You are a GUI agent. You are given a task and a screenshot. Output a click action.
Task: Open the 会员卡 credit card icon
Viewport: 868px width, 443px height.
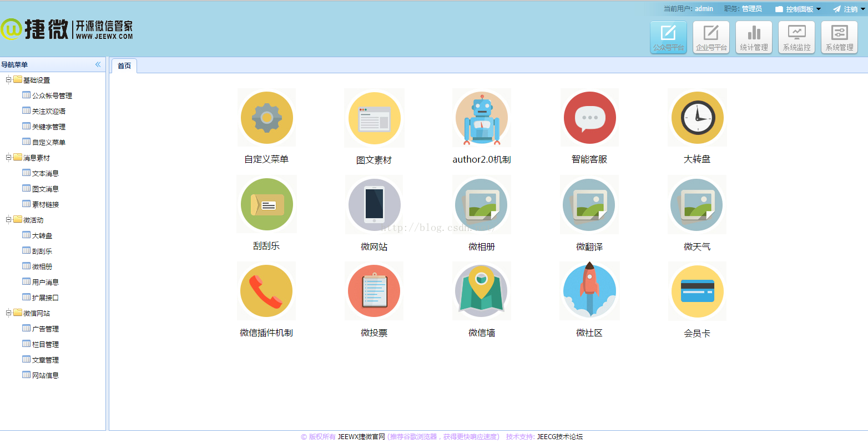tap(697, 291)
